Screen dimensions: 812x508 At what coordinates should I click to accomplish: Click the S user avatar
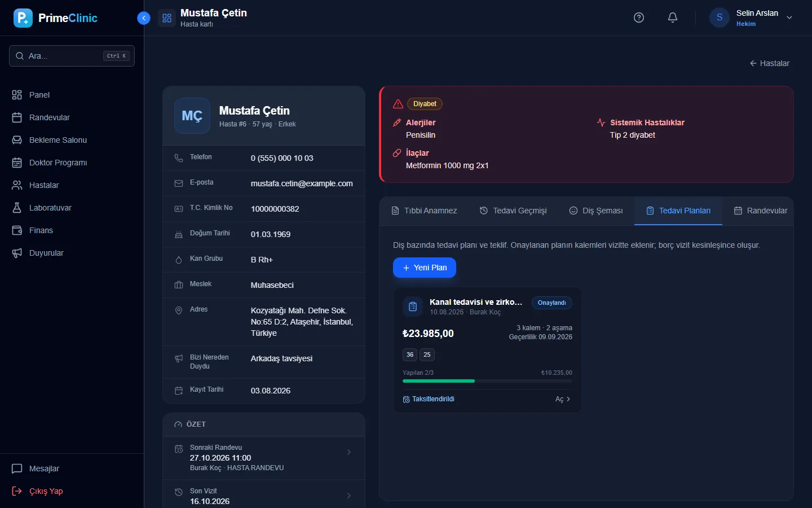(x=720, y=17)
